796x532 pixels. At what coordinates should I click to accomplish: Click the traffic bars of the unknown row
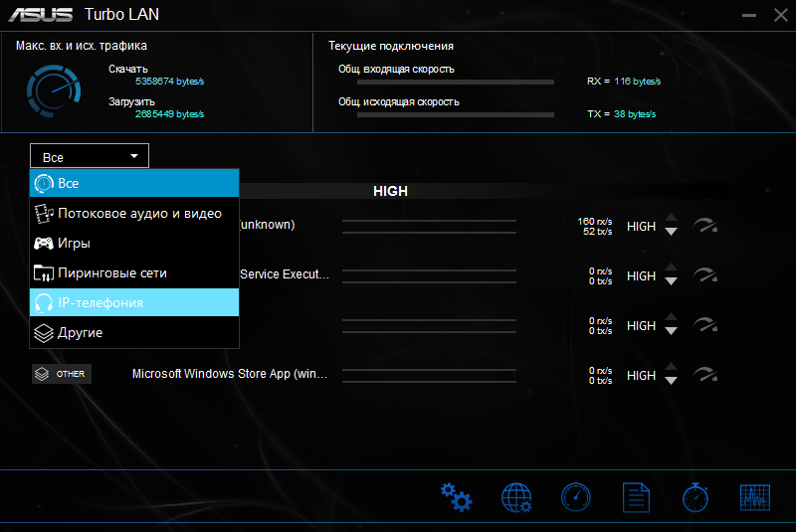coord(429,227)
